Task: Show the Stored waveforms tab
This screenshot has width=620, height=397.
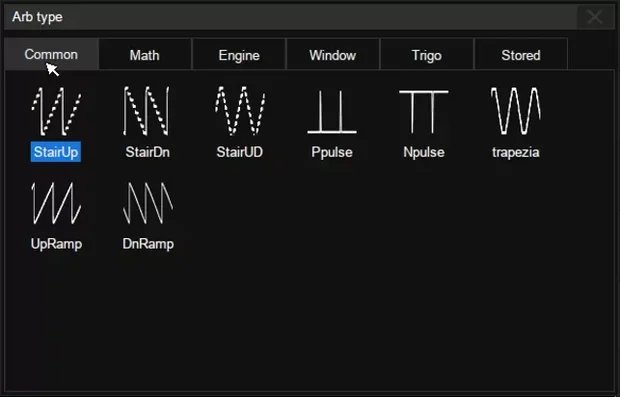Action: pos(521,55)
